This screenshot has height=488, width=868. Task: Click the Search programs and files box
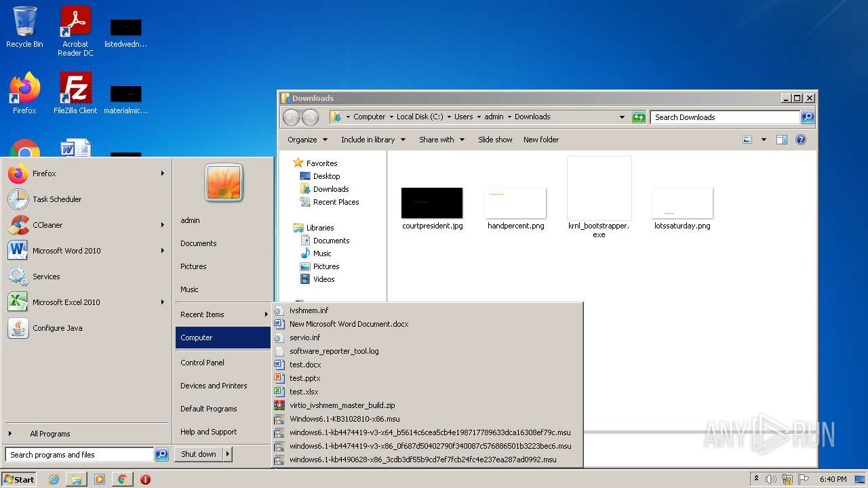pos(79,455)
